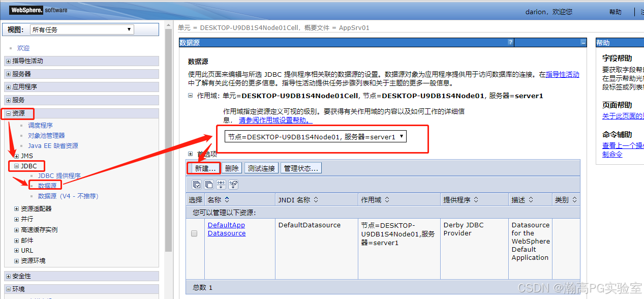This screenshot has height=299, width=644.
Task: Open 数据源 (V4 - 不推荐) item
Action: (x=68, y=196)
